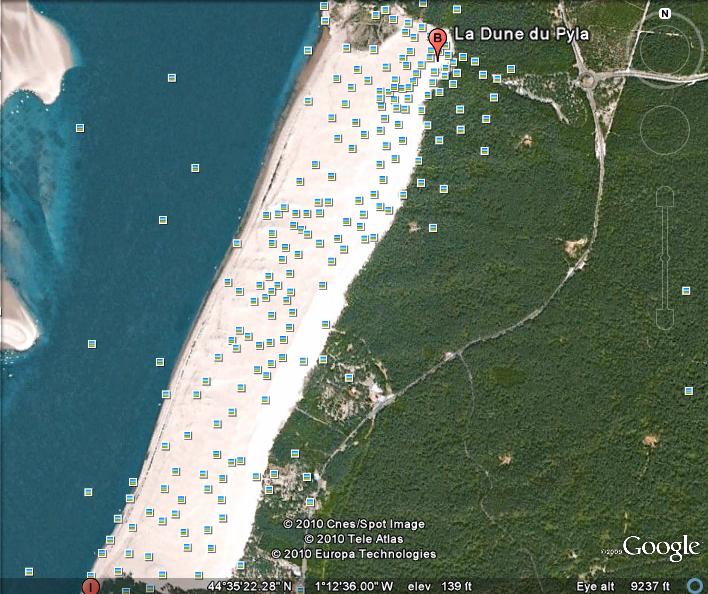Zoom in with the slider's top button
Screen dimensions: 708x594
[665, 197]
